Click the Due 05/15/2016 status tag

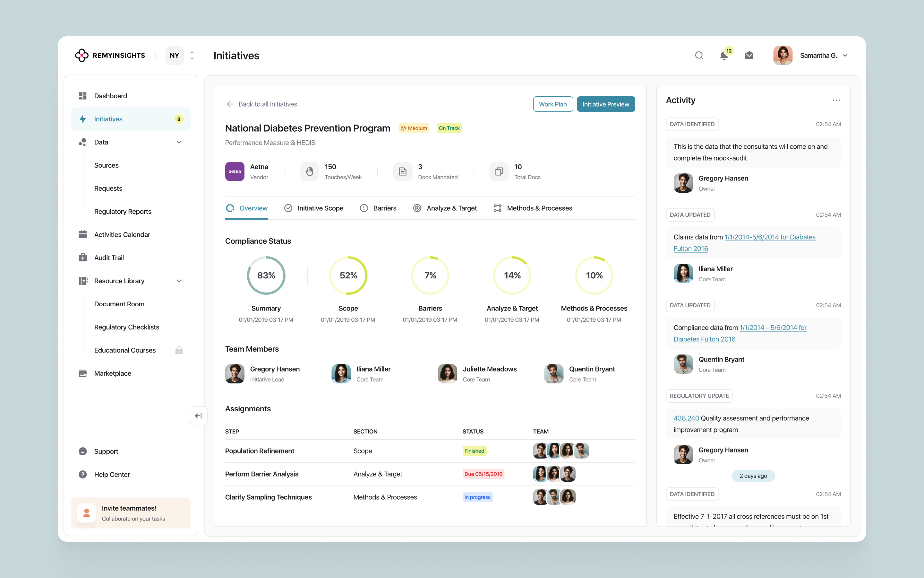483,474
